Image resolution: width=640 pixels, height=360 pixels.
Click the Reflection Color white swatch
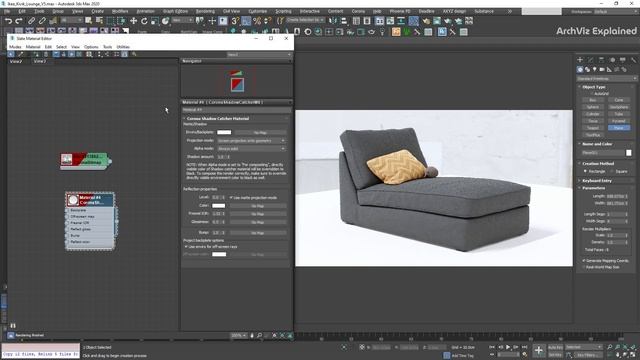point(219,206)
